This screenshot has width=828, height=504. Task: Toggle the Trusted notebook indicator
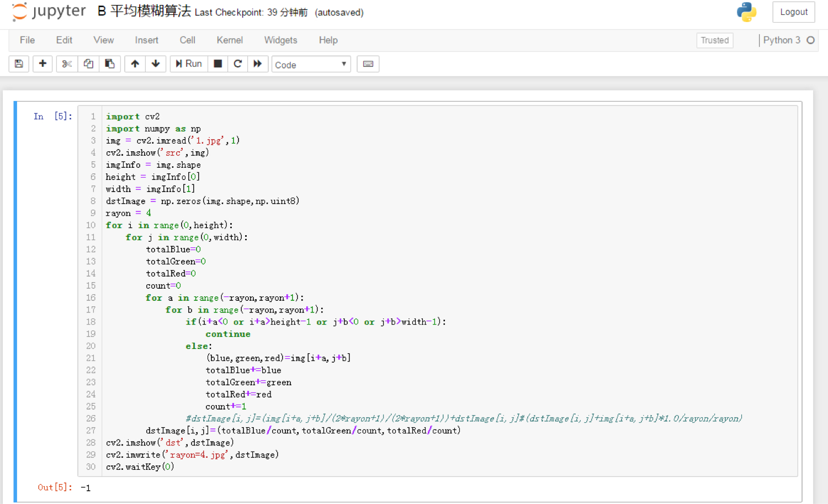pyautogui.click(x=714, y=40)
